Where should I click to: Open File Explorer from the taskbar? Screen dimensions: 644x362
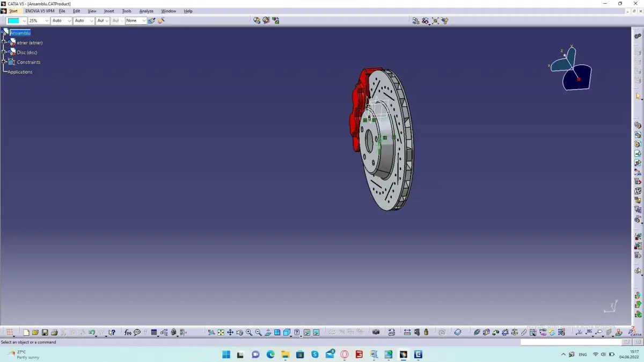(285, 354)
